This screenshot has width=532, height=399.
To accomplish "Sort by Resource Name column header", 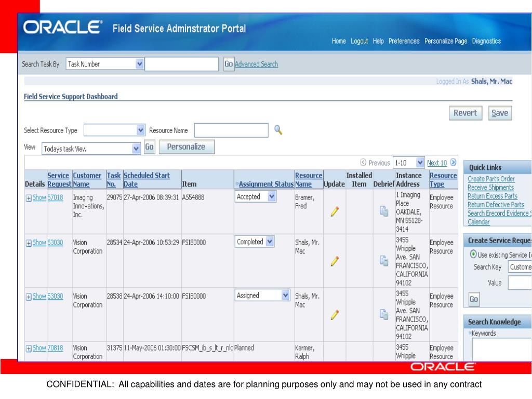I will pos(309,180).
